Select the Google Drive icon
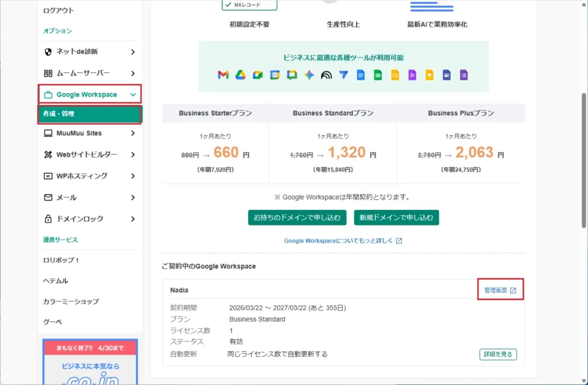 coord(242,74)
